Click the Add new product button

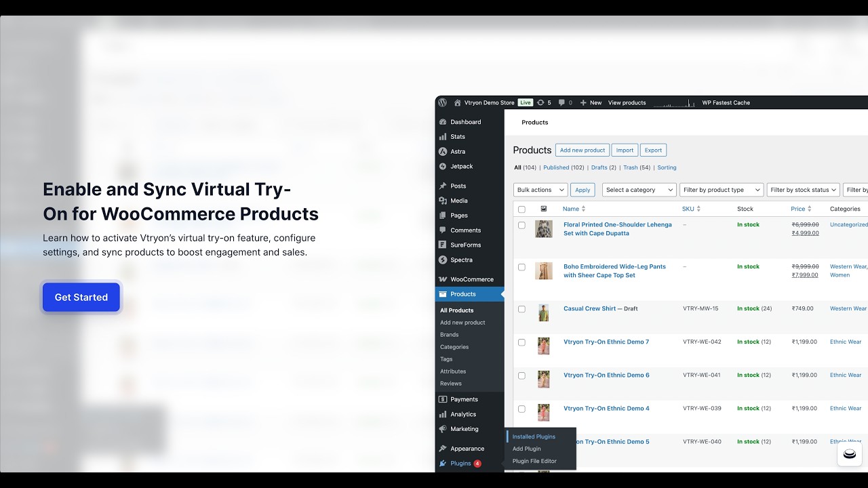(x=583, y=150)
